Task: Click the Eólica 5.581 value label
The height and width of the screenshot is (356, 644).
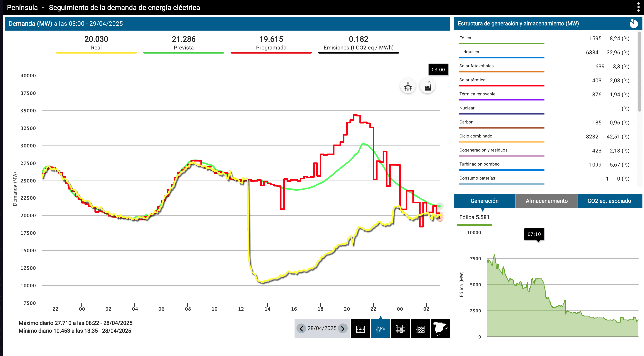Action: pos(474,218)
